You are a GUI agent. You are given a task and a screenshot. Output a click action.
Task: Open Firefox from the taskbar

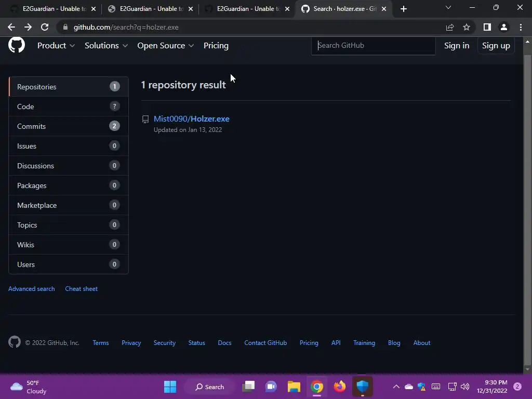[340, 387]
